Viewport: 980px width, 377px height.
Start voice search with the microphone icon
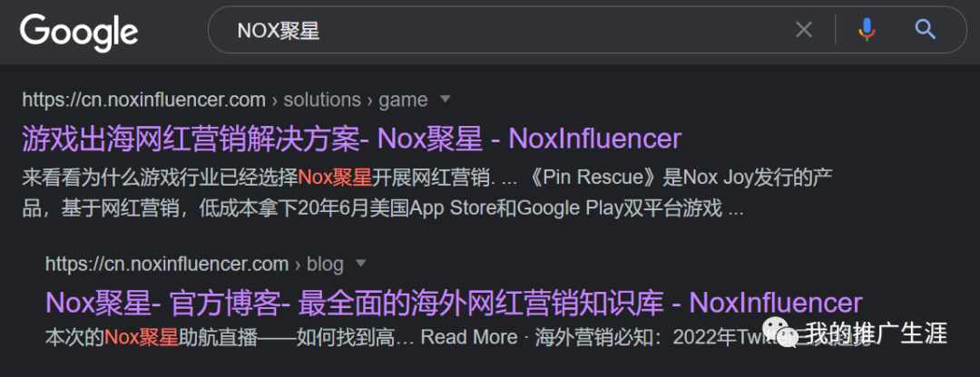point(867,29)
